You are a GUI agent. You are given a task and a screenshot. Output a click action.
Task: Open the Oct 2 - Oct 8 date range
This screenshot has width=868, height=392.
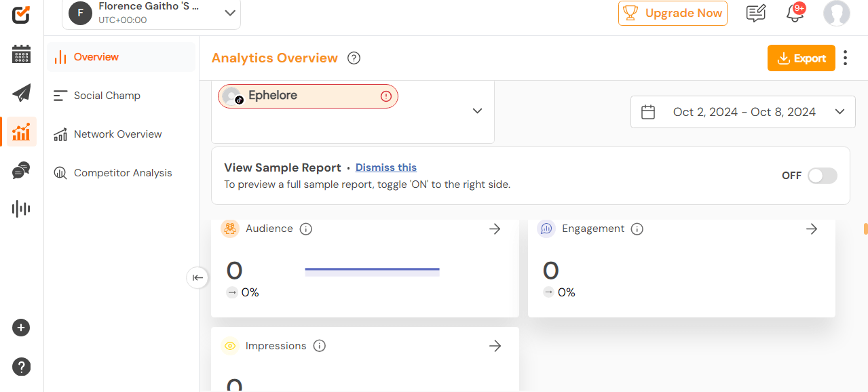[x=743, y=112]
